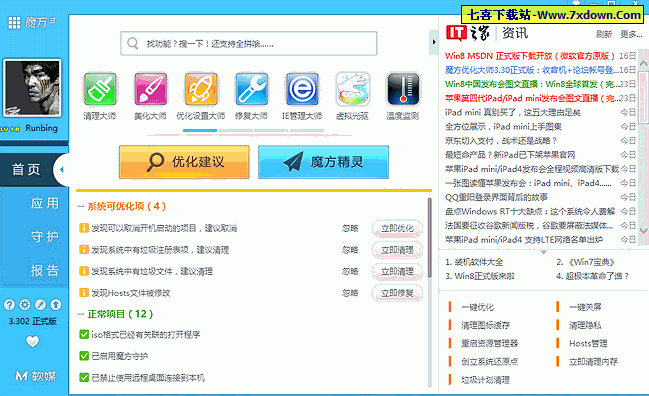This screenshot has width=649, height=396.
Task: Open the Hosts管理 quick action
Action: (x=588, y=343)
